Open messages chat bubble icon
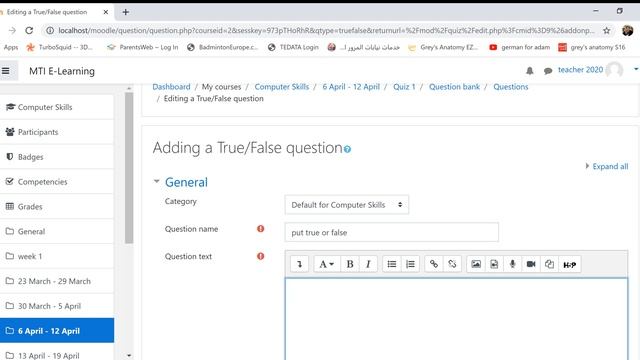 [x=548, y=71]
